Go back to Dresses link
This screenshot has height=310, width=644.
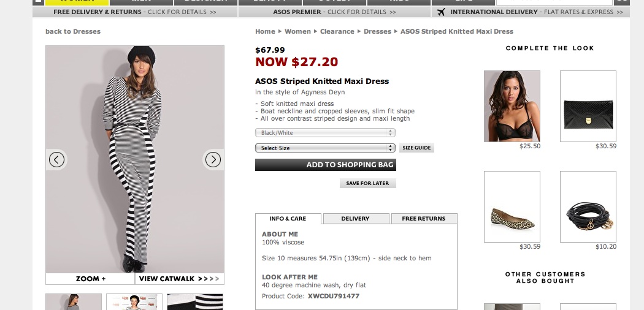tap(73, 31)
